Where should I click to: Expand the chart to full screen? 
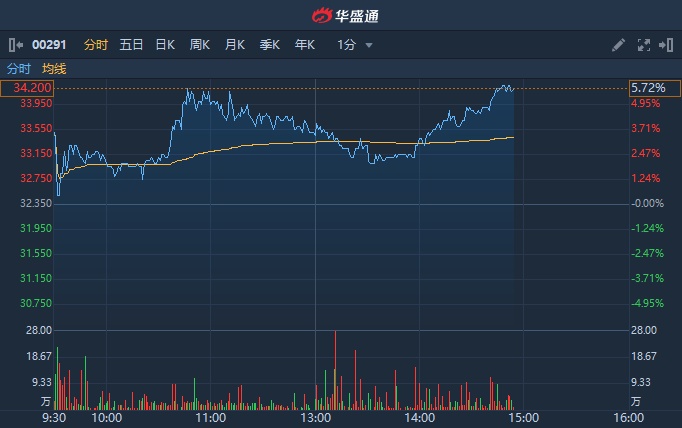pyautogui.click(x=643, y=45)
